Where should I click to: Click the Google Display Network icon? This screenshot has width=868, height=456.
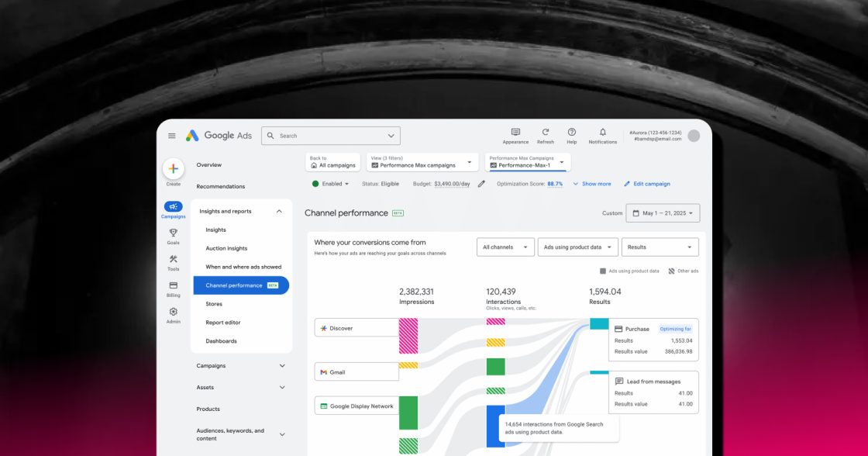pyautogui.click(x=324, y=406)
